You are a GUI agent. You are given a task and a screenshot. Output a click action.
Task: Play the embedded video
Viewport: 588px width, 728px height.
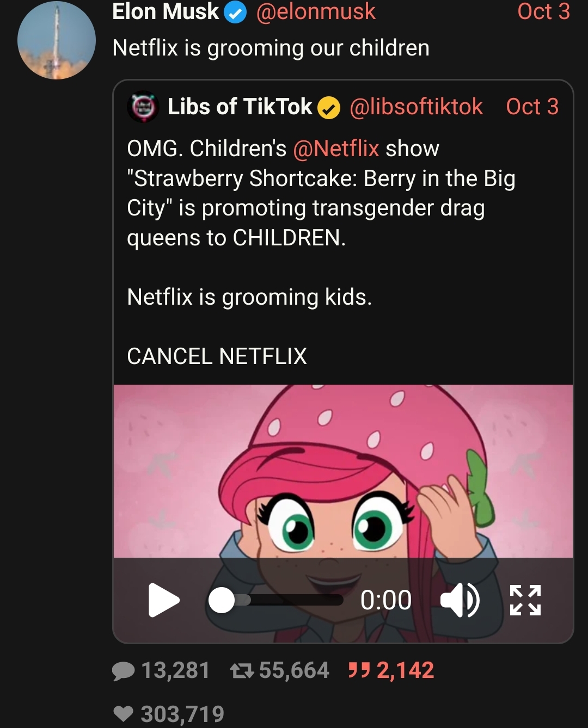pos(163,600)
